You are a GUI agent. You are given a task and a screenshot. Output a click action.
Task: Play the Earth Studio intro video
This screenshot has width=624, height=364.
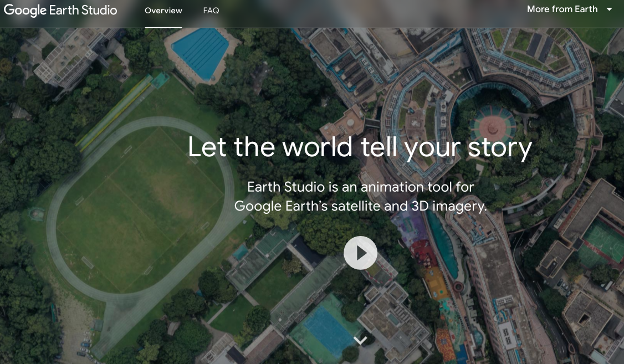[360, 253]
